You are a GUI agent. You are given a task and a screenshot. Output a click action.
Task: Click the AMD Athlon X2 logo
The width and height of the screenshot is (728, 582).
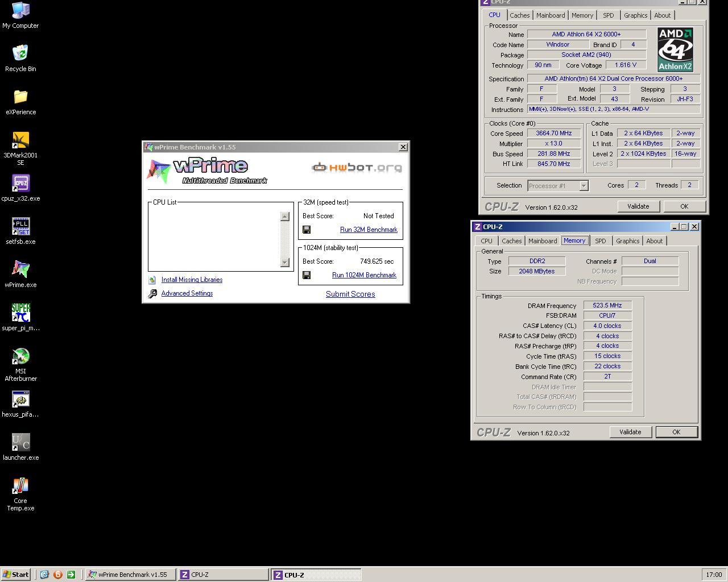[x=675, y=49]
